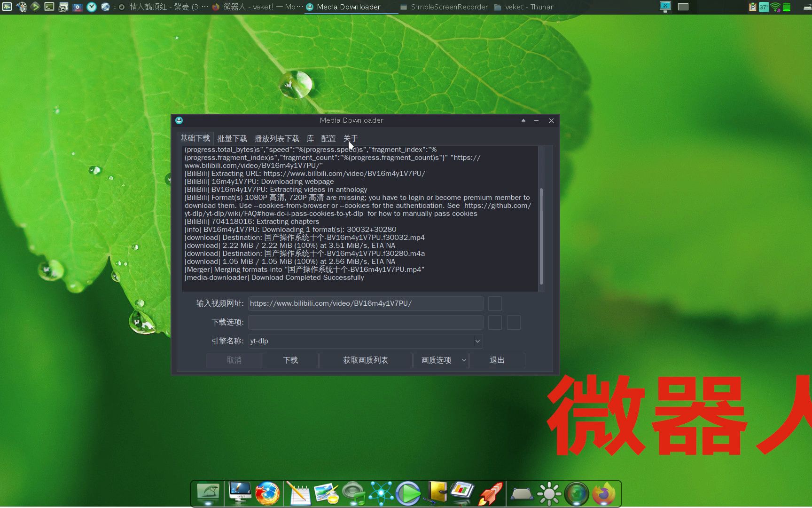Select the 基础下载 tab
Screen dimensions: 812x508
pyautogui.click(x=195, y=138)
